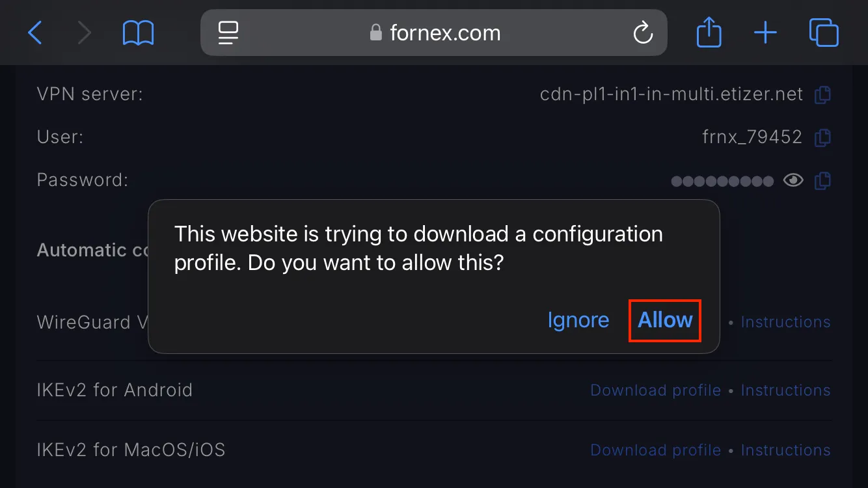Open Instructions for IKEv2 for MacOS/iOS
868x488 pixels.
pos(785,450)
